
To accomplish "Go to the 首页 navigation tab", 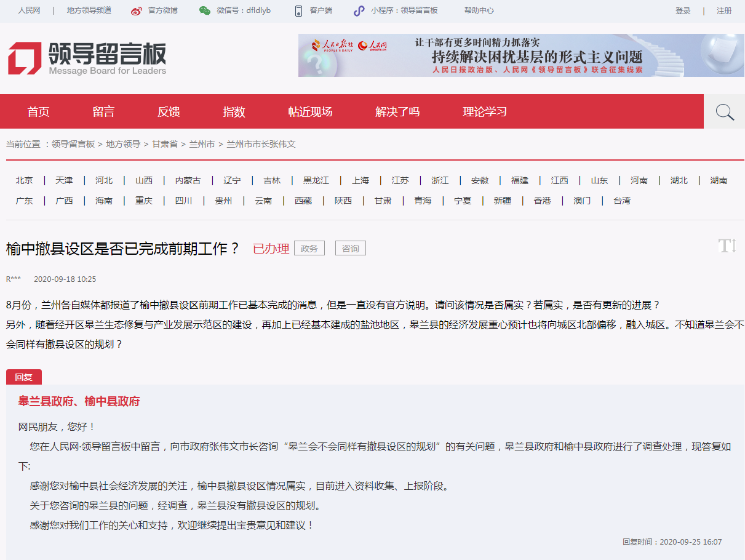I will click(38, 112).
